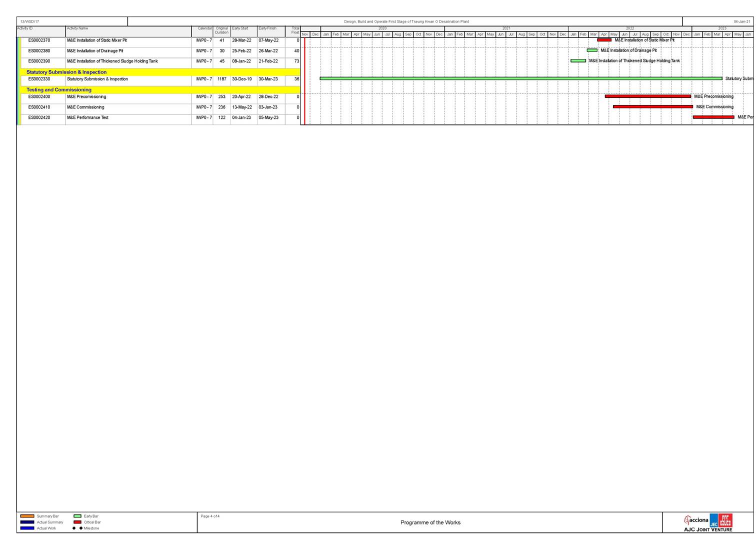Click the Acciona logo in the footer
The height and width of the screenshot is (534, 756).
point(696,520)
